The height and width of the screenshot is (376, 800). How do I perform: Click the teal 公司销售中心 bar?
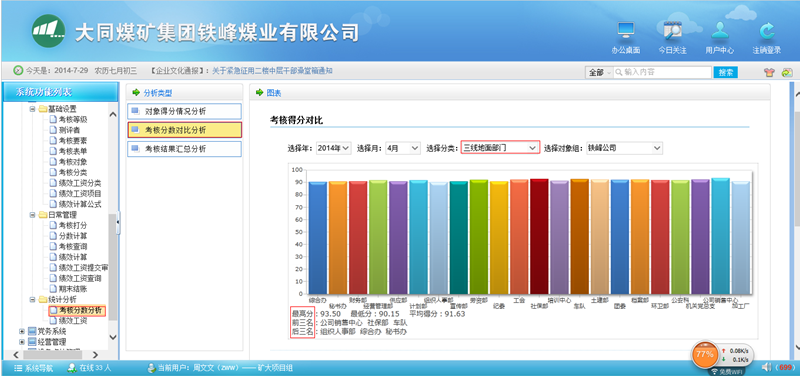tap(720, 236)
